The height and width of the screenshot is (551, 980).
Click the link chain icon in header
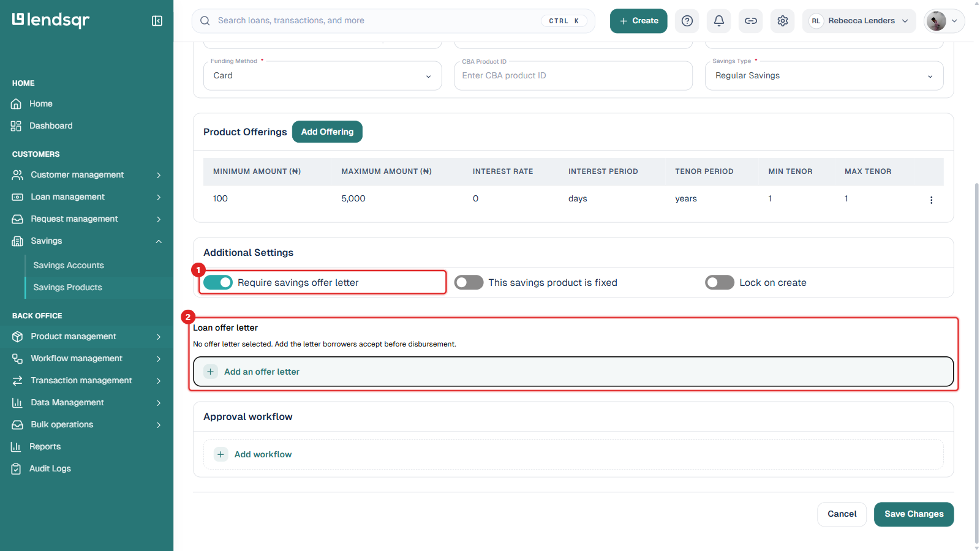(x=751, y=21)
